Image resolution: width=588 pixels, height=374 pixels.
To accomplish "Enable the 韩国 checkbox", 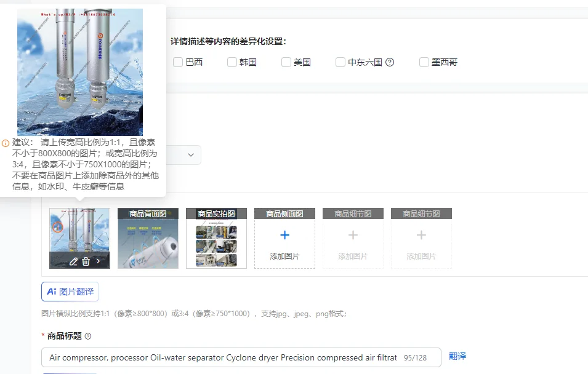I will click(x=232, y=62).
